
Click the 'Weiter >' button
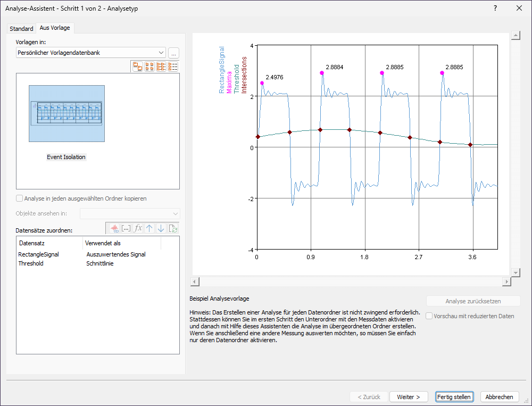point(409,397)
